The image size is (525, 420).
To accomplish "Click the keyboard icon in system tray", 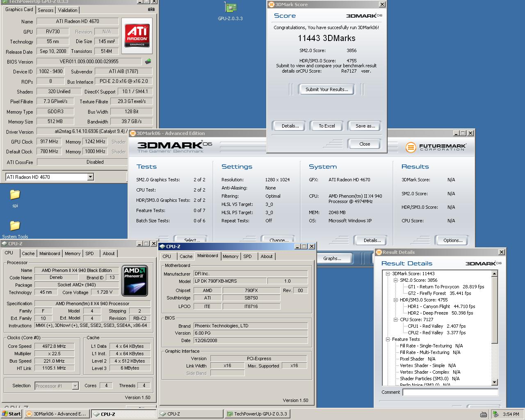I will click(484, 414).
